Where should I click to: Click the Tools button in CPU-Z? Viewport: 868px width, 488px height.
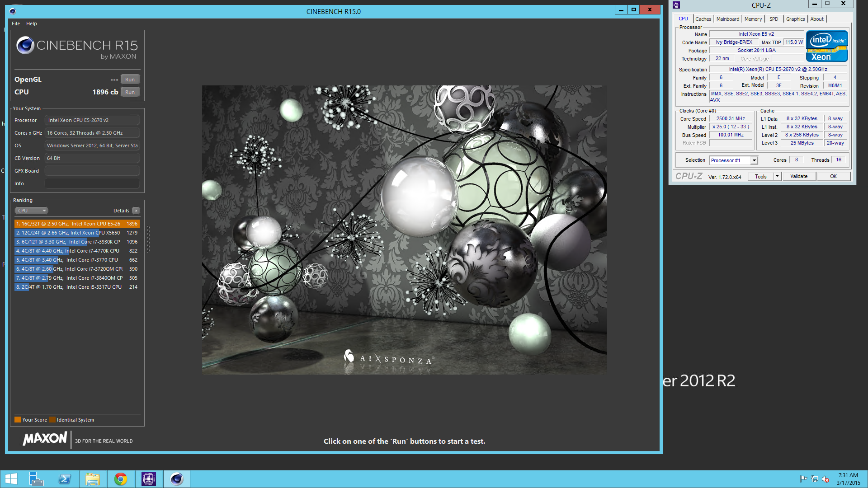click(761, 177)
